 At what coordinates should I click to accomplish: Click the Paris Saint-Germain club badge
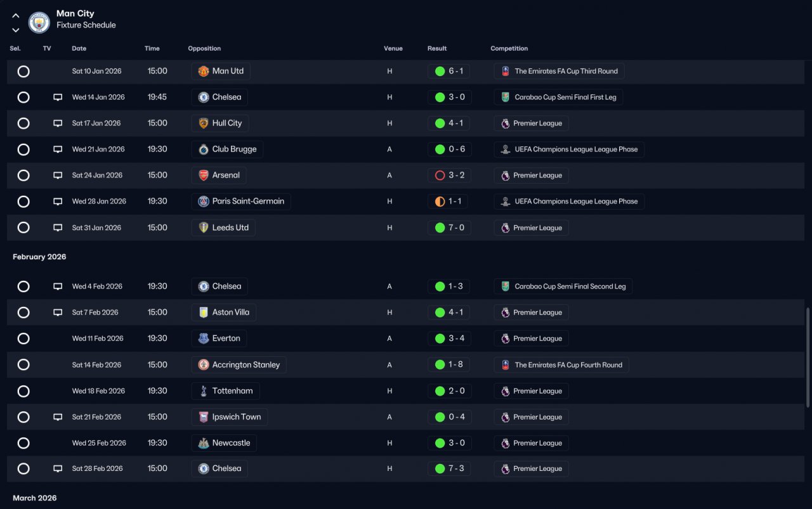point(204,202)
